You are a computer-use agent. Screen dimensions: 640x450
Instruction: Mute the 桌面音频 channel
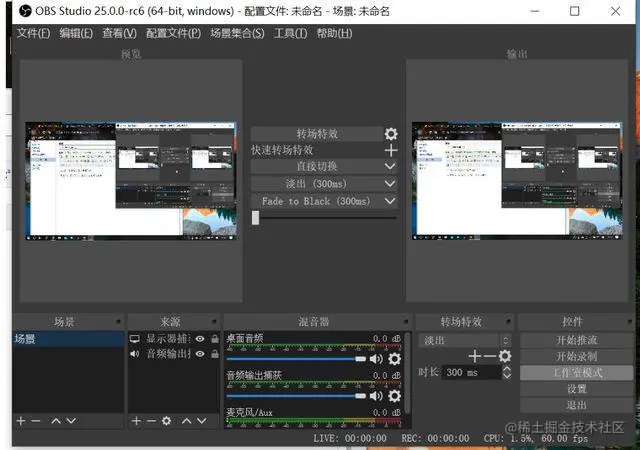(376, 359)
